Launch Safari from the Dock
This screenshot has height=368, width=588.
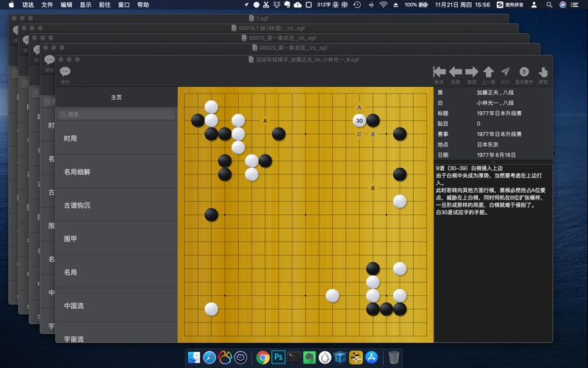click(209, 357)
